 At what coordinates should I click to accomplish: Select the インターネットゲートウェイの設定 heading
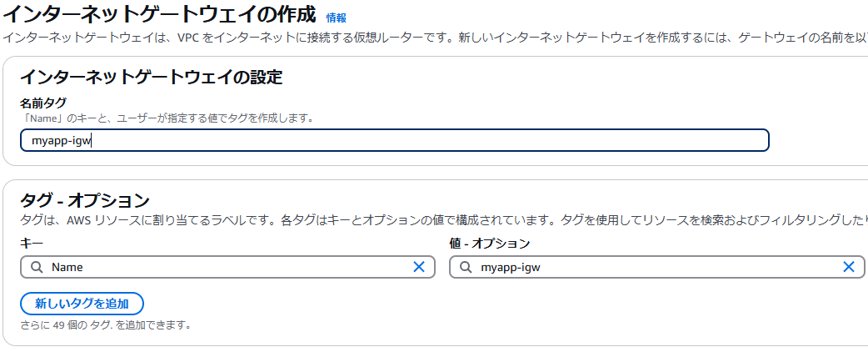(151, 77)
